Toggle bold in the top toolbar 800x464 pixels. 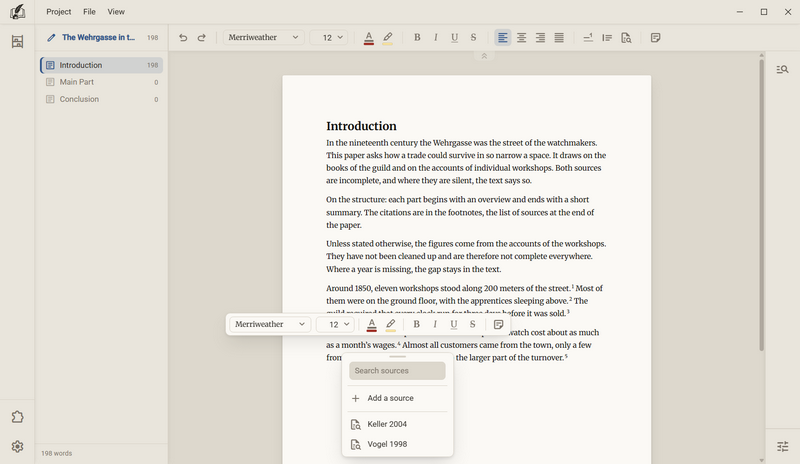click(417, 38)
